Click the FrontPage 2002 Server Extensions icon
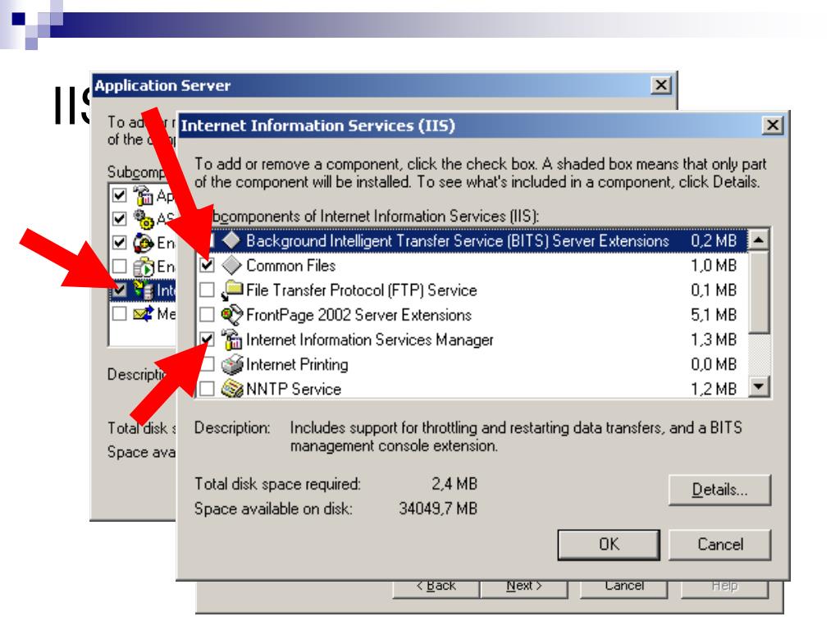The image size is (840, 630). click(231, 314)
